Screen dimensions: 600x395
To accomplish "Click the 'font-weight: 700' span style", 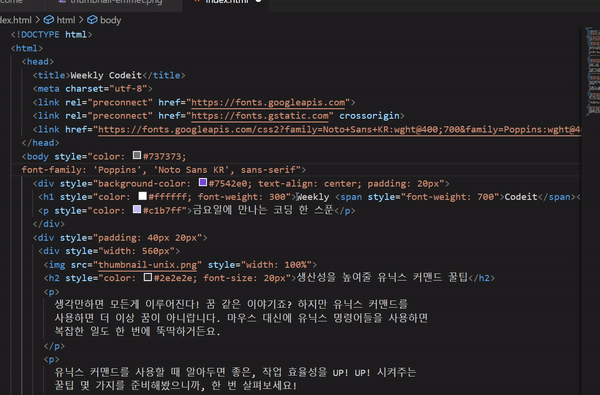I will 450,197.
